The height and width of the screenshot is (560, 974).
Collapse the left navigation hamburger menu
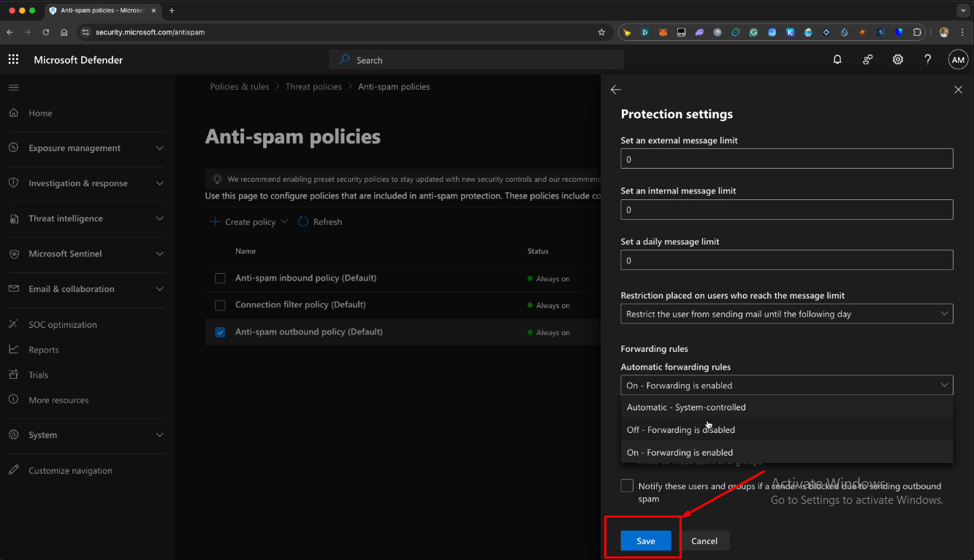click(x=13, y=88)
